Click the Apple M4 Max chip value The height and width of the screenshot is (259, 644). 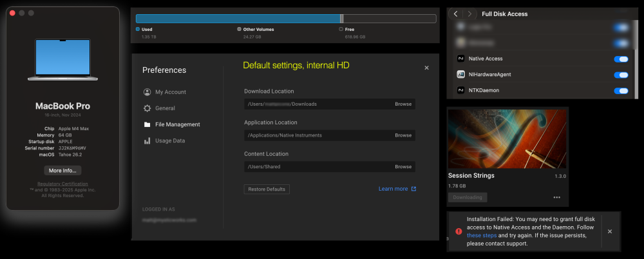(x=73, y=129)
